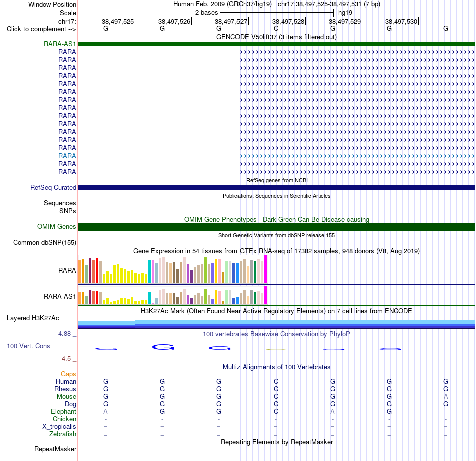The width and height of the screenshot is (476, 461).
Task: Click the 'RefSeq Curated' track label
Action: coord(53,188)
